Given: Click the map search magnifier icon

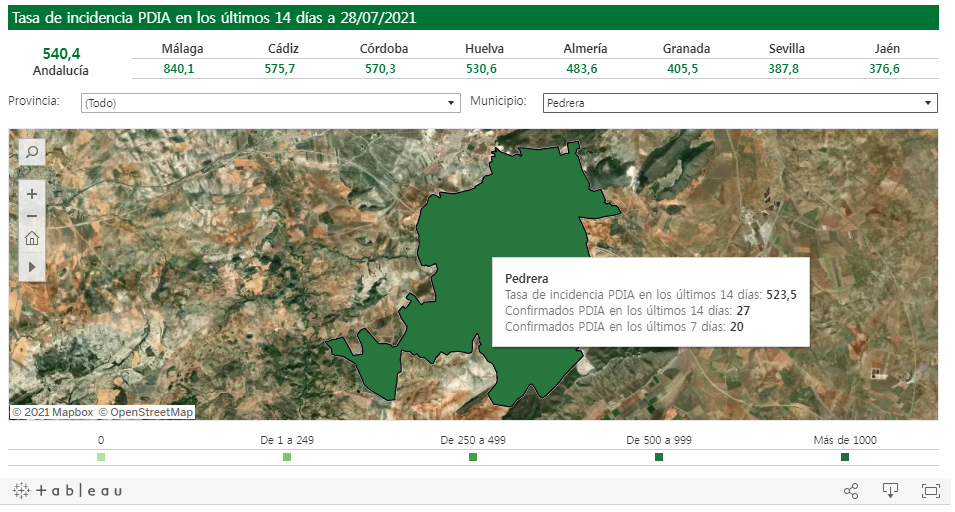Looking at the screenshot, I should tap(32, 152).
